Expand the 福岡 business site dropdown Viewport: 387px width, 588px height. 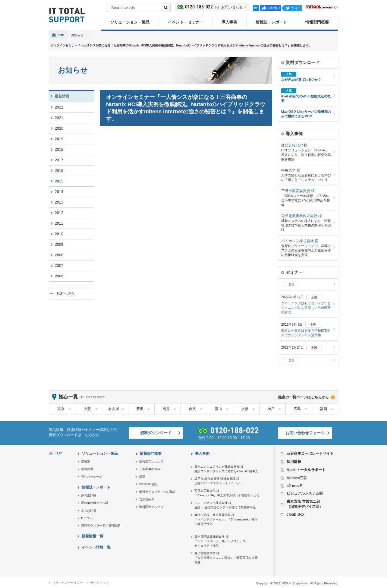(x=325, y=409)
